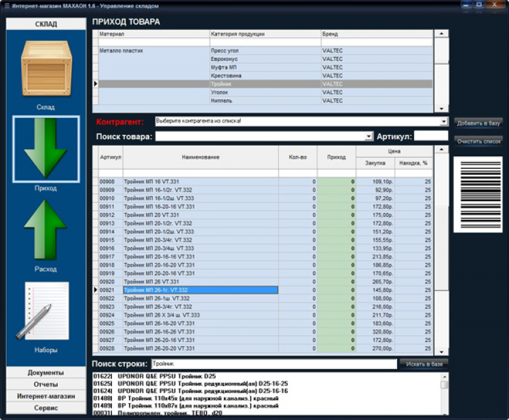Click the price cell 265,70р.
Screen dimensions: 509x420
375,282
